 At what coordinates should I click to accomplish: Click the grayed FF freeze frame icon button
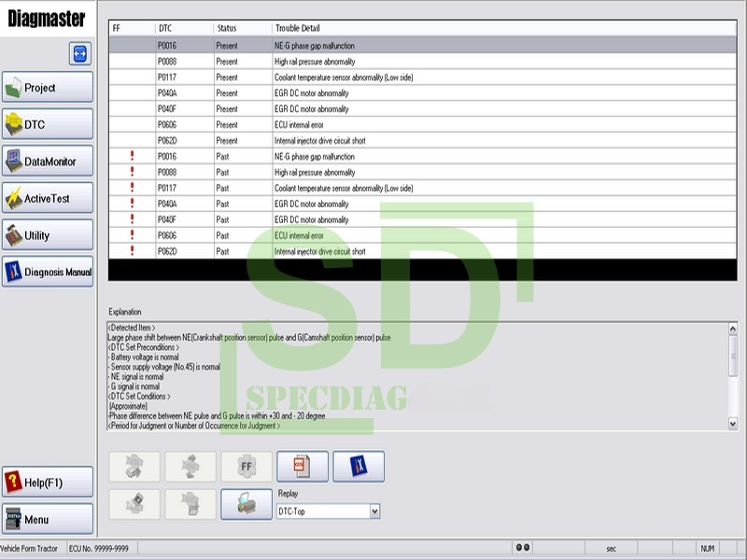247,467
